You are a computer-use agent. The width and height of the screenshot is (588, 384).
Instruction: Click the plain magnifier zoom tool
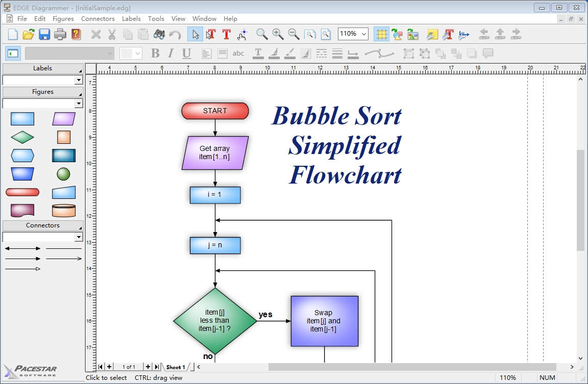pos(262,35)
